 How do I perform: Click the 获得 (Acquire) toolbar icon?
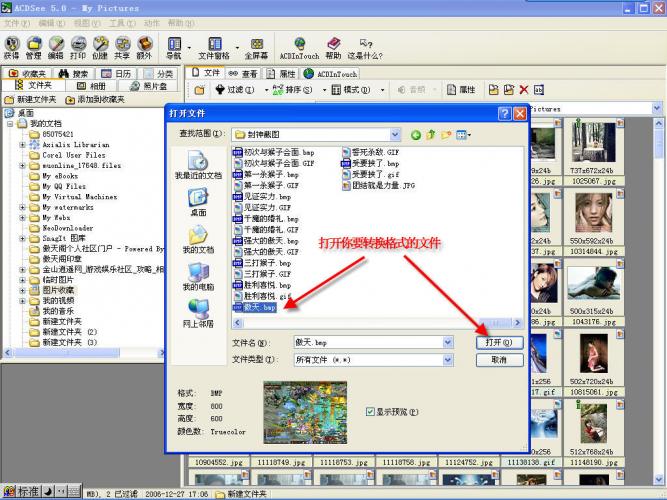(x=11, y=47)
